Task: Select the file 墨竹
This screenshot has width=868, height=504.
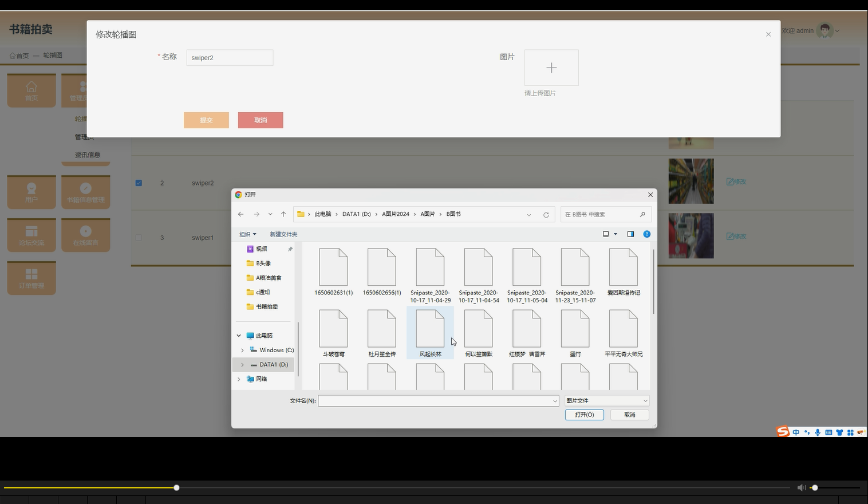Action: (x=575, y=333)
